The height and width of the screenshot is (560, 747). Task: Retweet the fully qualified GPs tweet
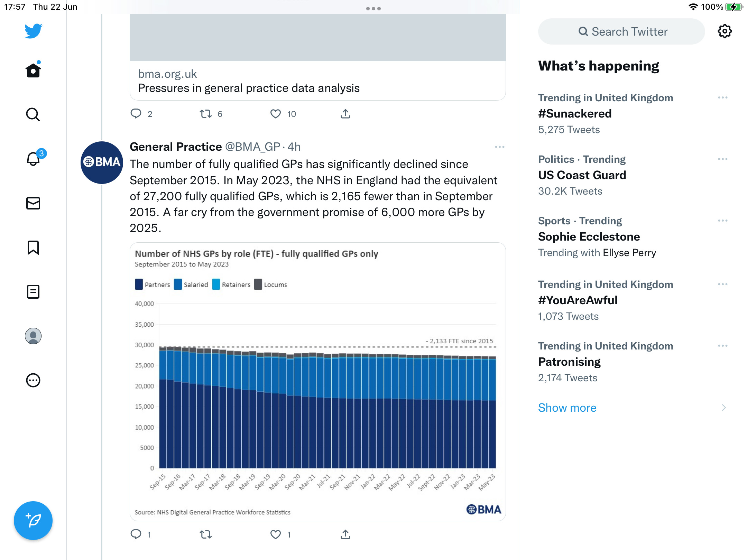[x=206, y=534]
